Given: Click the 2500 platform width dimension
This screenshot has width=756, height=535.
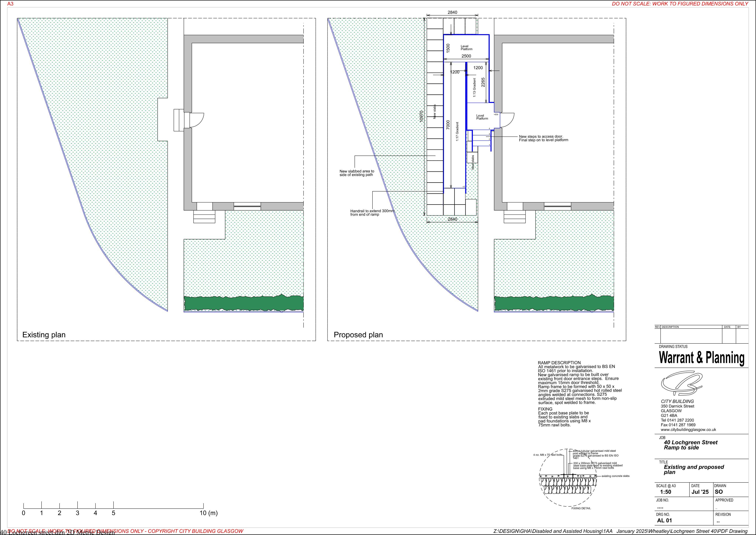Looking at the screenshot, I should click(466, 56).
